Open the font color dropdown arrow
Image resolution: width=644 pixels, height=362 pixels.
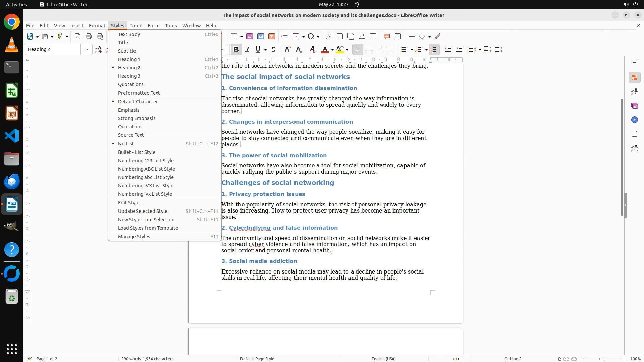point(332,50)
